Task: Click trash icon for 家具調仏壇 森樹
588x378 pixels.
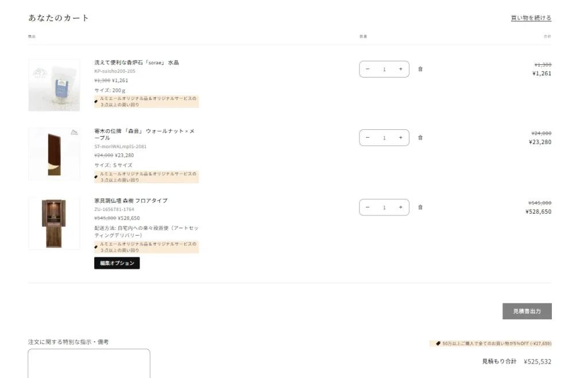Action: pyautogui.click(x=420, y=207)
